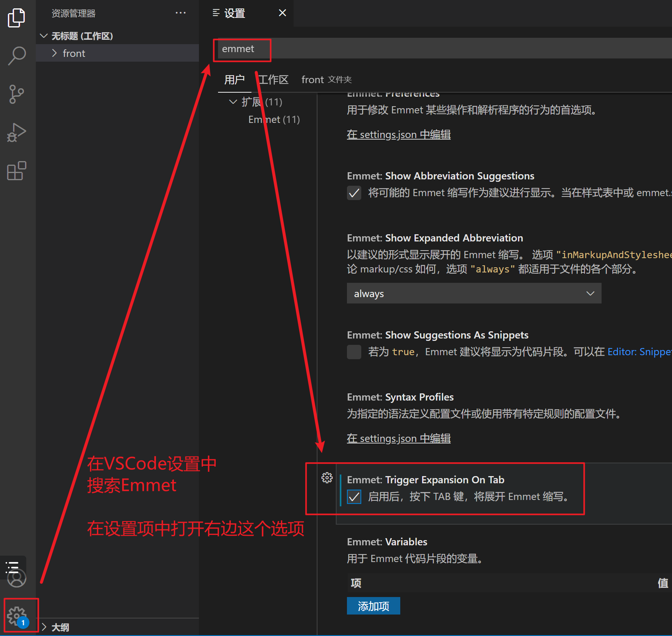Toggle Trigger Expansion On Tab checkbox
The image size is (672, 636).
(x=354, y=497)
